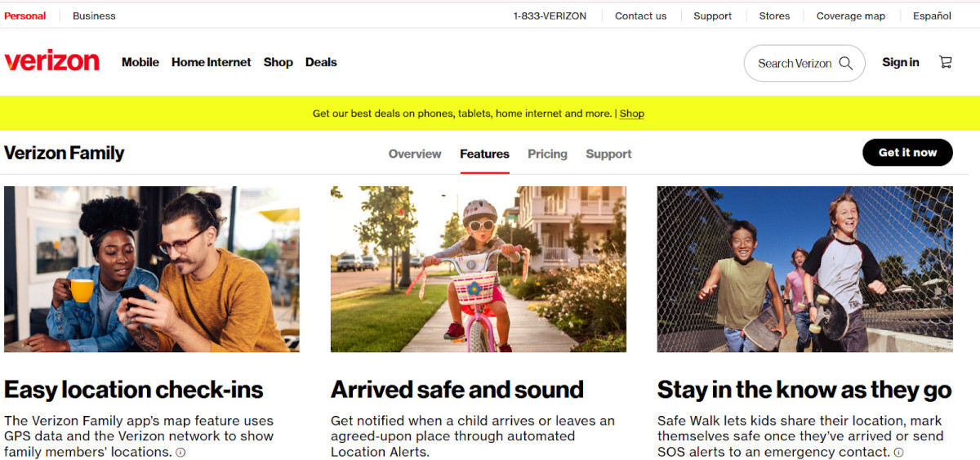Open the Shop navigation menu
Viewport: 980px width, 460px height.
(278, 62)
